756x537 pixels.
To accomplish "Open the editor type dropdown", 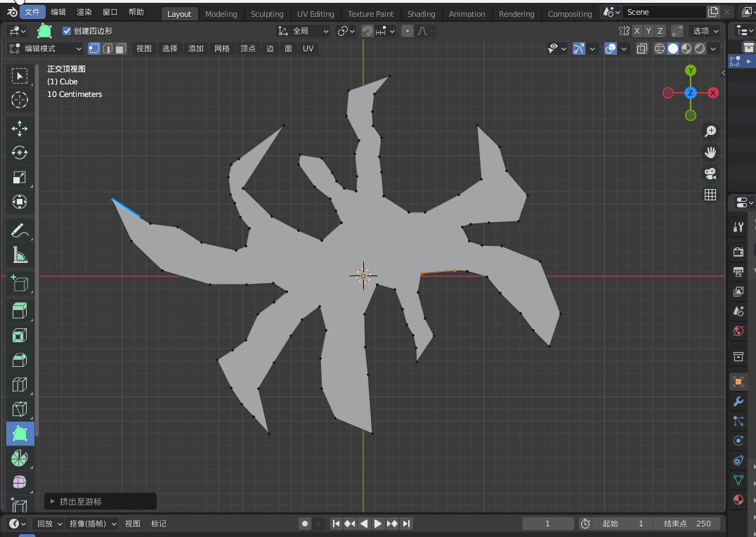I will tap(17, 524).
